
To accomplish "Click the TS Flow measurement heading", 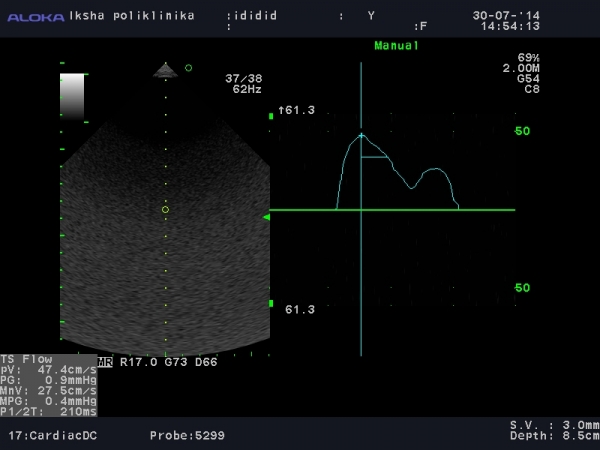I will pos(26,359).
